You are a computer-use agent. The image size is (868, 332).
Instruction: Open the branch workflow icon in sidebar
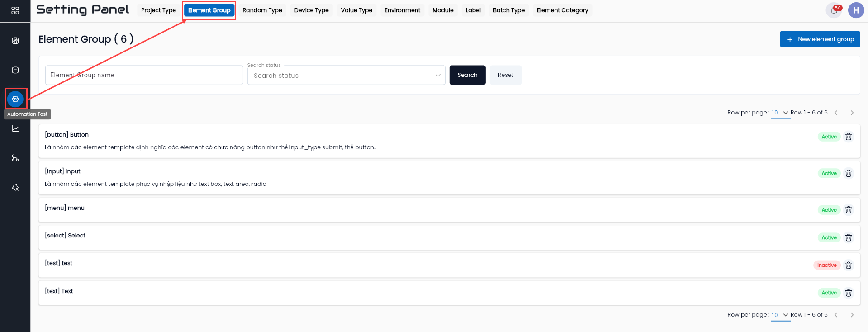[15, 158]
